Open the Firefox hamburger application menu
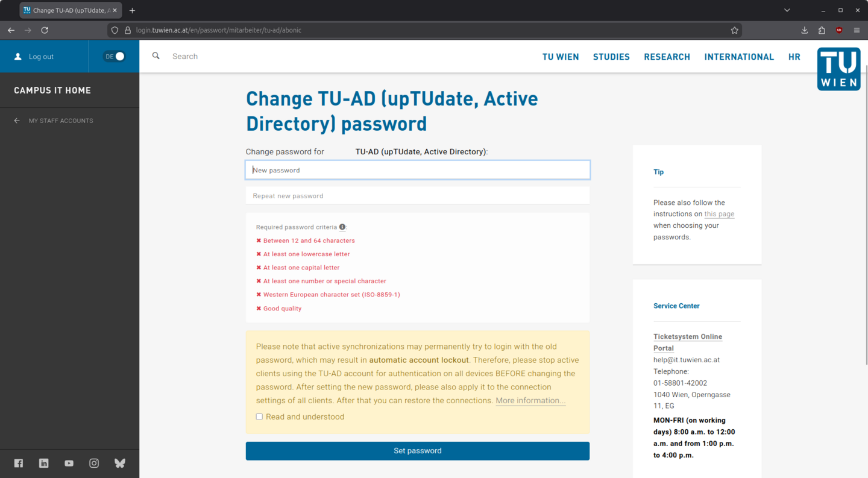This screenshot has width=868, height=478. (857, 30)
